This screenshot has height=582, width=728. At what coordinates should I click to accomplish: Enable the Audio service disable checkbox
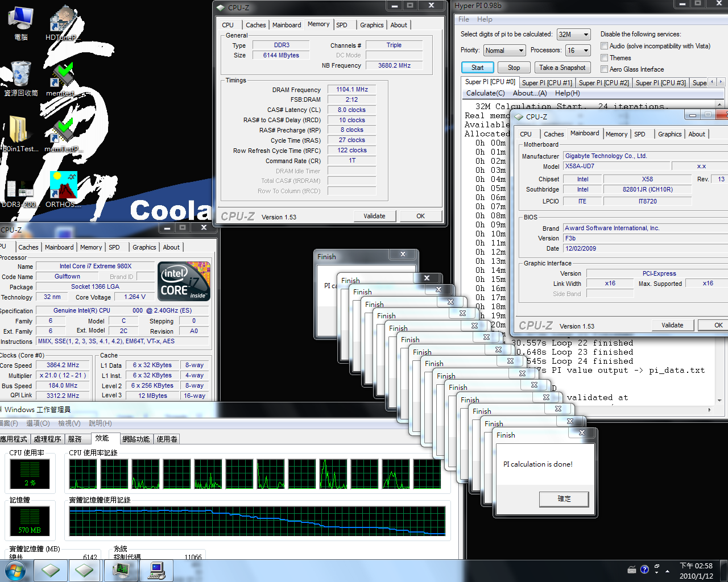pos(605,46)
